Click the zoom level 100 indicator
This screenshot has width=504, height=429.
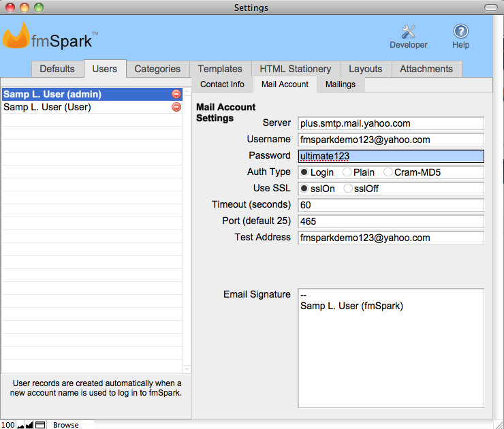point(8,425)
